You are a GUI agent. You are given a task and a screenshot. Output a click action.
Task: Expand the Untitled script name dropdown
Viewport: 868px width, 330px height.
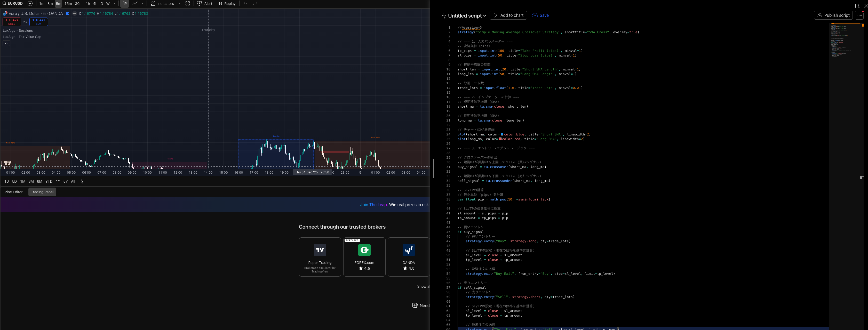(484, 16)
